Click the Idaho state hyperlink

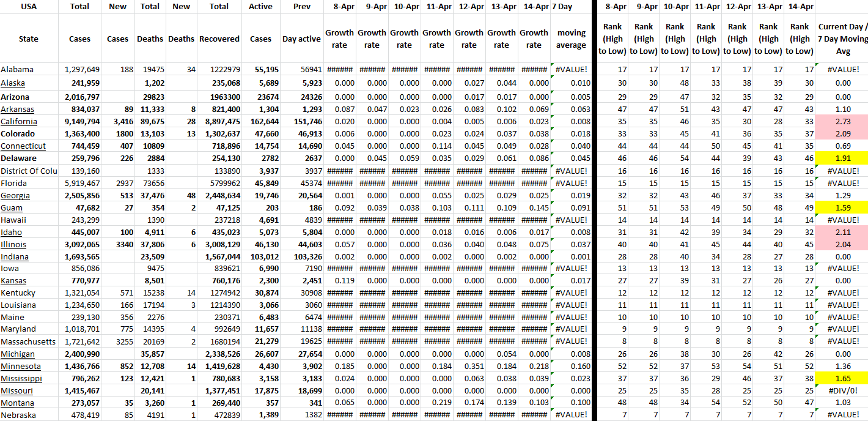(x=11, y=232)
